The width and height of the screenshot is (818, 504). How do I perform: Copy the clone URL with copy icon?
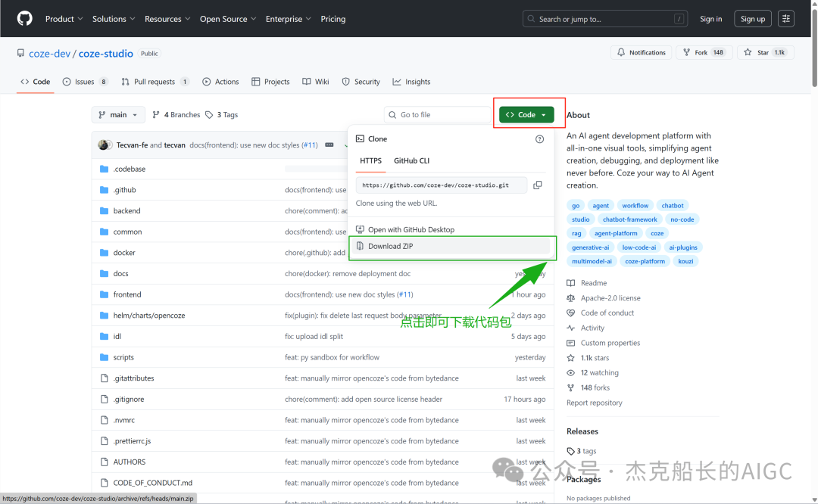pos(537,185)
